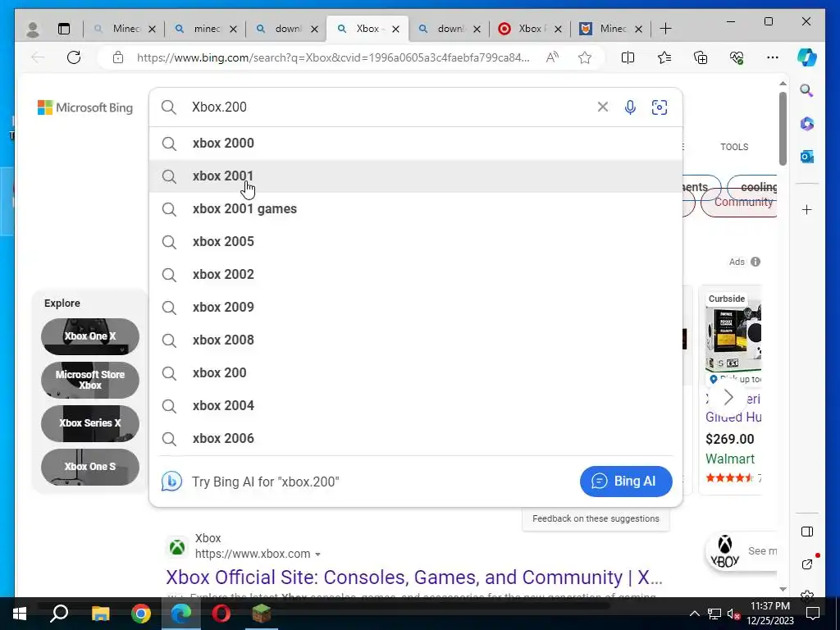Go to Microsoft Bing home logo
The width and height of the screenshot is (840, 630).
click(x=85, y=107)
